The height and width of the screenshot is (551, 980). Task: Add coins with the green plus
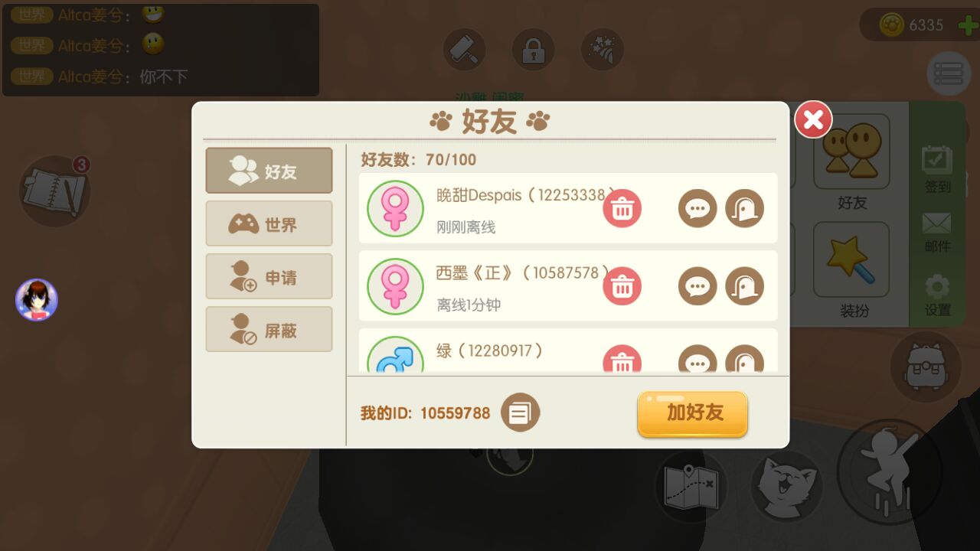click(968, 25)
